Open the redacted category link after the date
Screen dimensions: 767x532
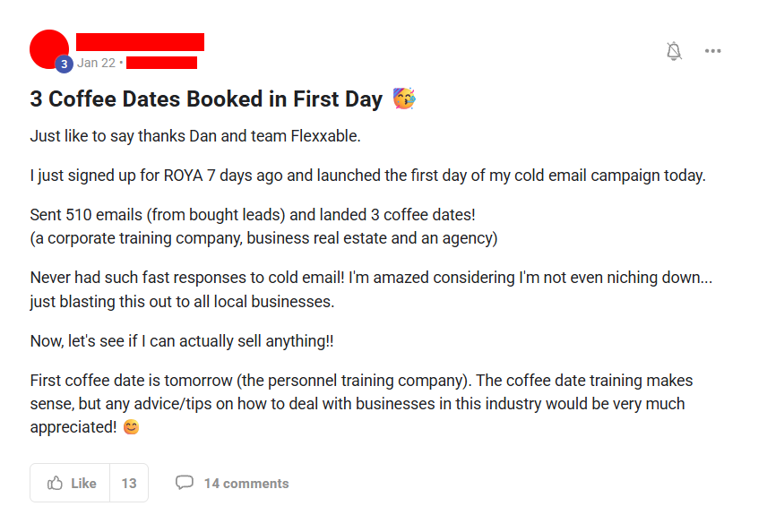point(161,63)
